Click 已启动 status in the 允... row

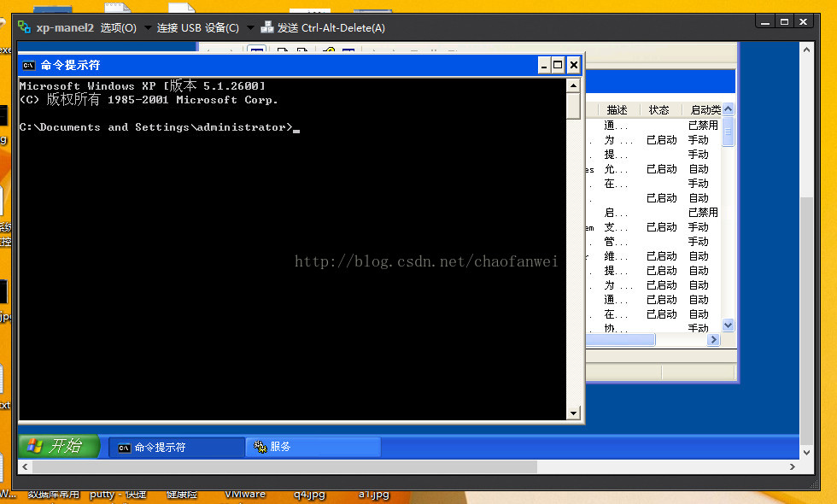[661, 169]
